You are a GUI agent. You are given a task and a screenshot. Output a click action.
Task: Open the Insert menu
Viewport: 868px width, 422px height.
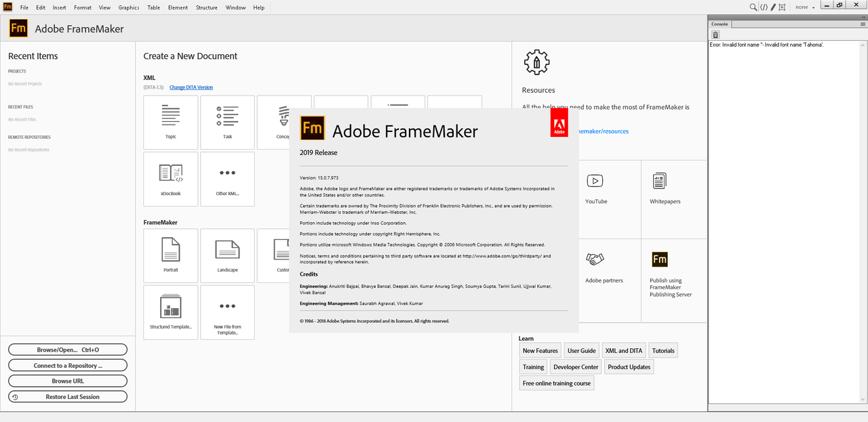coord(60,7)
